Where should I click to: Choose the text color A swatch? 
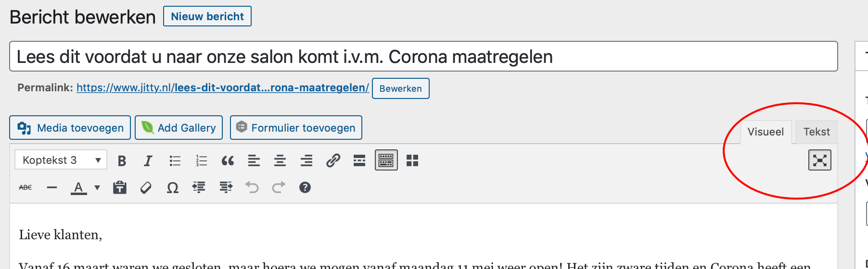point(79,187)
